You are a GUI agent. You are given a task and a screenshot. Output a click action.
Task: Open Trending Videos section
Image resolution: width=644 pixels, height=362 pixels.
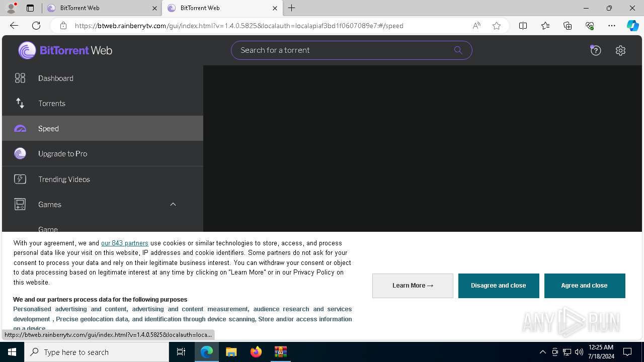103,179
